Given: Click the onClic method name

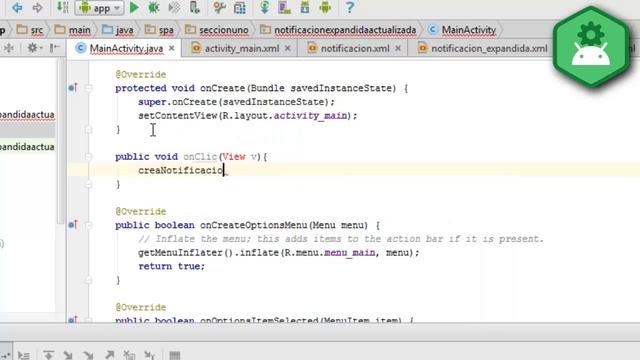Looking at the screenshot, I should [200, 157].
